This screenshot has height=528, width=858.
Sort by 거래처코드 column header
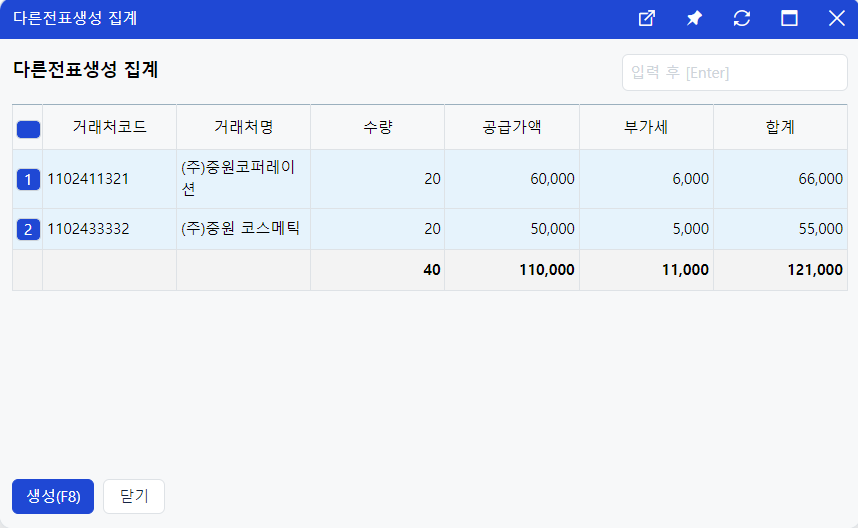pyautogui.click(x=109, y=127)
